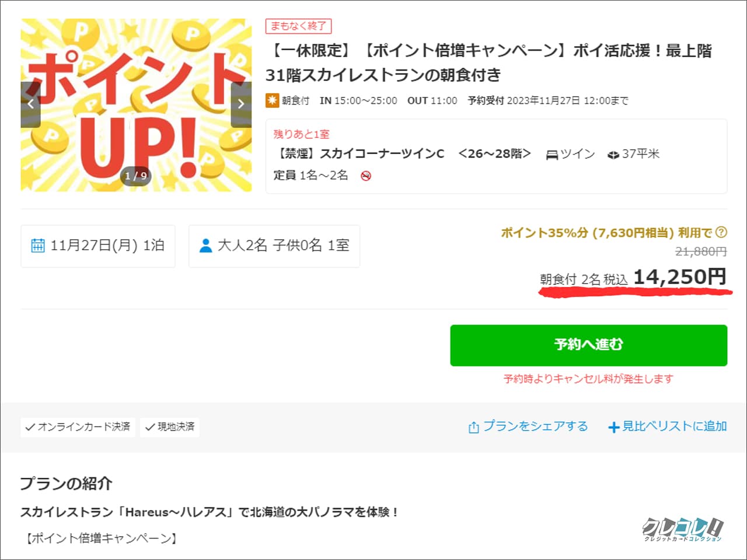747x560 pixels.
Task: Collapse to previous photo with left carousel arrow
Action: (x=30, y=104)
